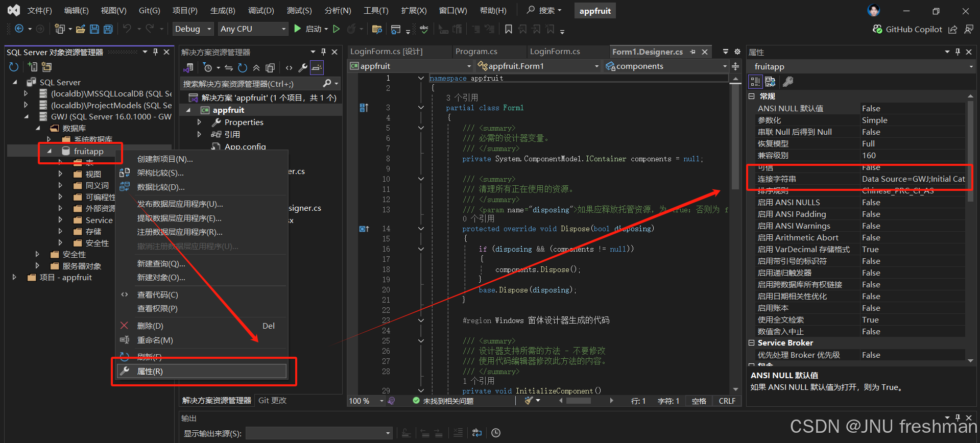This screenshot has height=443, width=980.
Task: Click the View Code brackets icon in Solution Explorer
Action: point(289,67)
